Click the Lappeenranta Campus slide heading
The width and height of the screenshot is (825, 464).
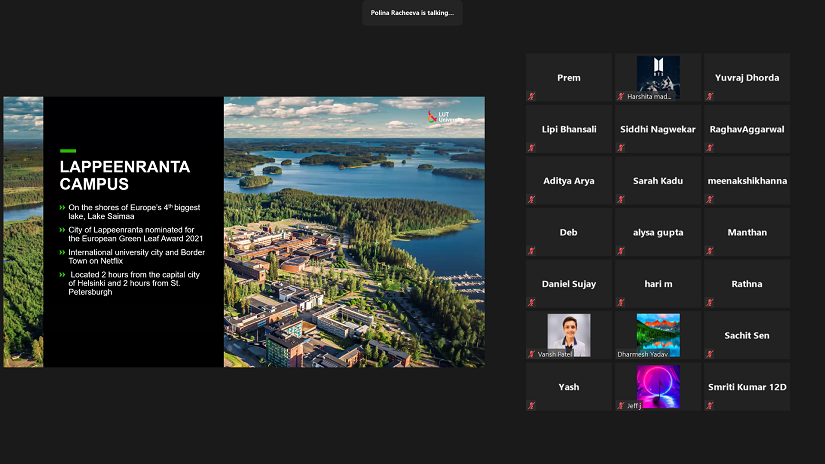pos(125,175)
